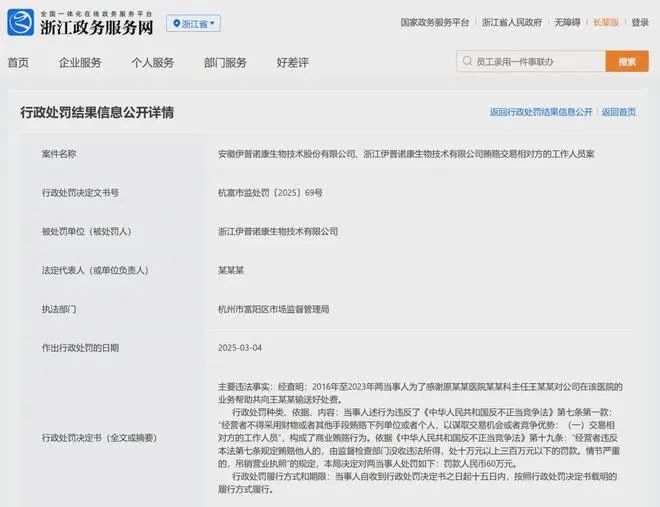This screenshot has height=507, width=660.
Task: Switch to 长辈版 elder mode
Action: tap(605, 21)
